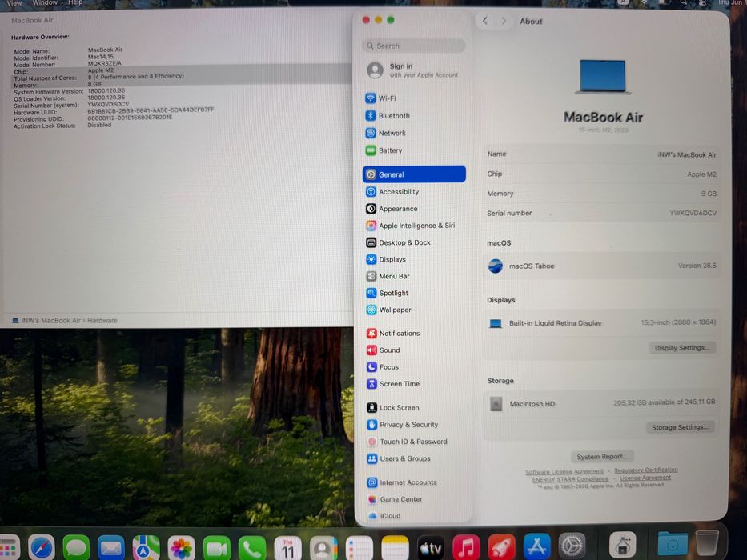The height and width of the screenshot is (560, 747).
Task: Open Calendar from the Dock
Action: (287, 549)
